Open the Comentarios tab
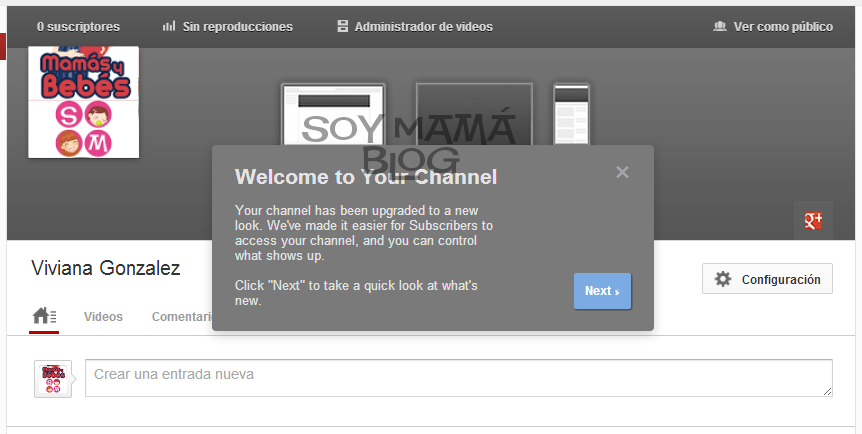This screenshot has height=434, width=862. coord(181,317)
